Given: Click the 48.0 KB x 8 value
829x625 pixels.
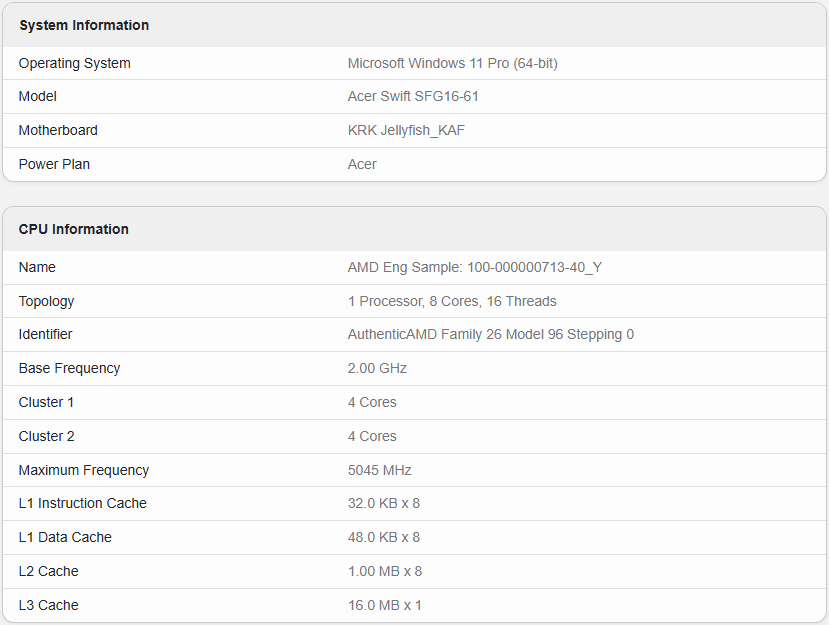Looking at the screenshot, I should pyautogui.click(x=383, y=537).
